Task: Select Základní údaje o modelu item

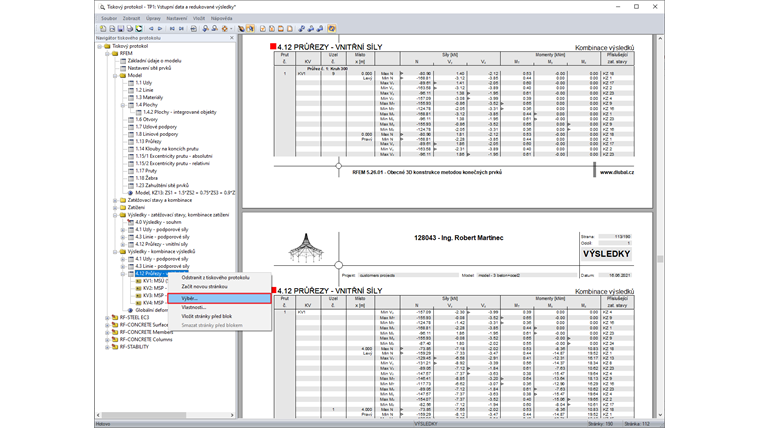Action: (155, 61)
